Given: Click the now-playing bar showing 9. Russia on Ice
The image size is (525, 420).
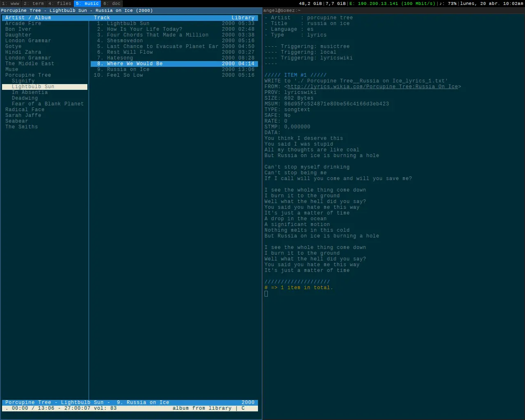Looking at the screenshot, I should tap(130, 402).
